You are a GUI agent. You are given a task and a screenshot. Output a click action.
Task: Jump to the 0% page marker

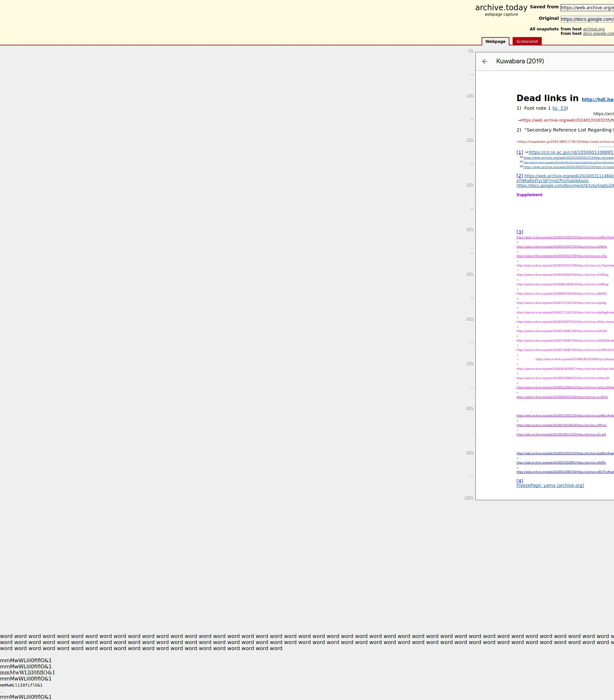pos(471,51)
